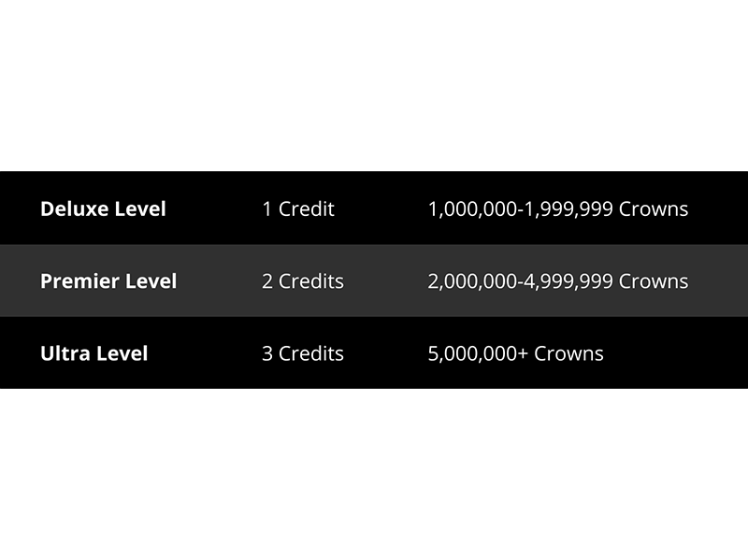Click the 5,000,000+ Crowns text
The image size is (748, 560).
click(x=516, y=354)
